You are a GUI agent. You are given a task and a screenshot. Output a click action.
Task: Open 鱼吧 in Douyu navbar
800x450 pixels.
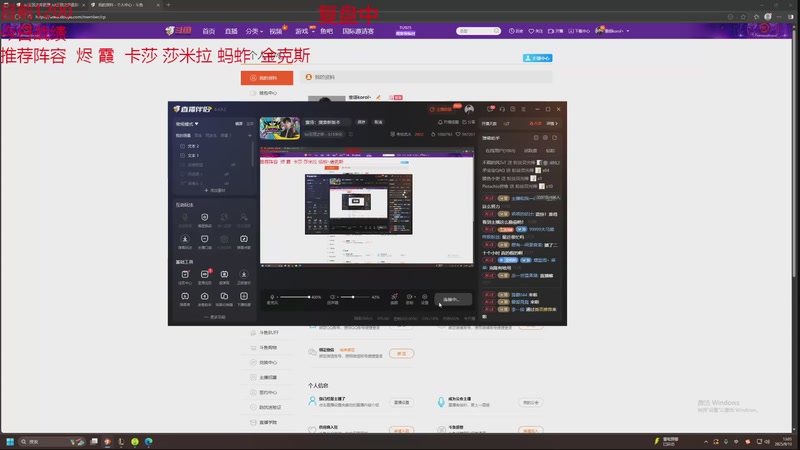(x=327, y=31)
